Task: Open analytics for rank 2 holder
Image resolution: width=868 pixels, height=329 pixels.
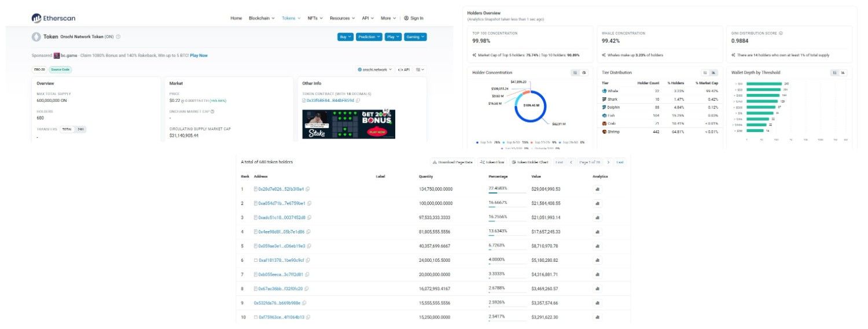Action: [597, 203]
